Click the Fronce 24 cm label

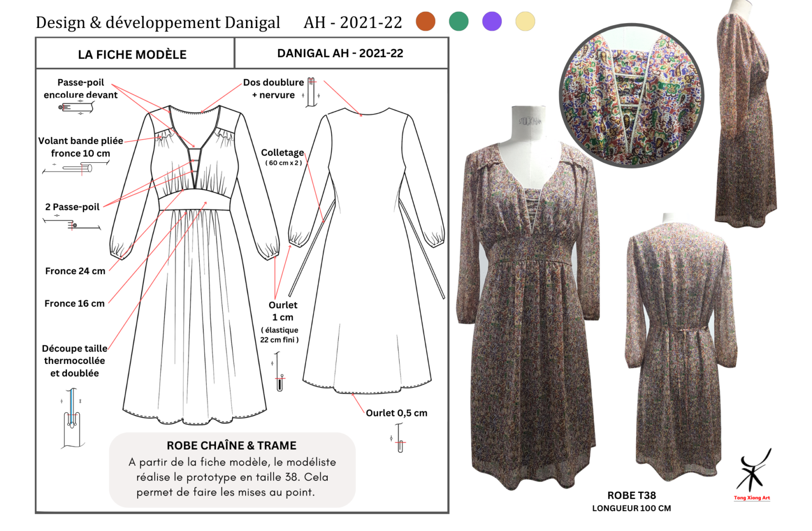(75, 271)
